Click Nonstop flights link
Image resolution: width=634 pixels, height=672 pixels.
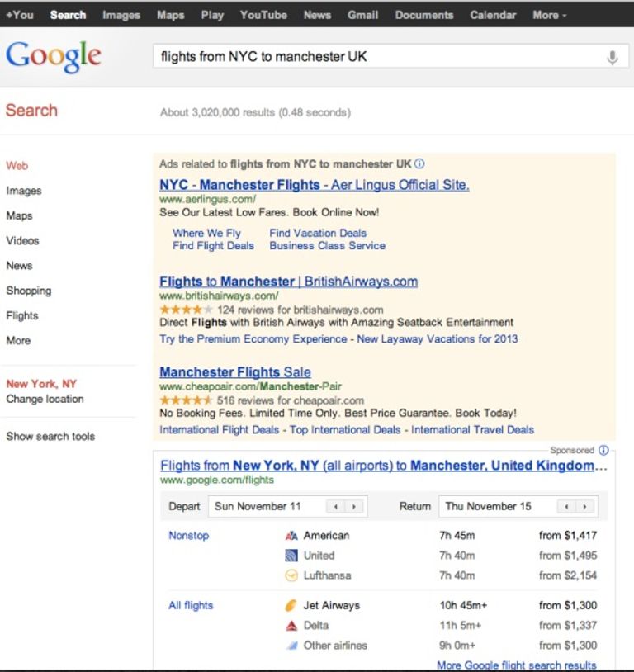pos(188,536)
